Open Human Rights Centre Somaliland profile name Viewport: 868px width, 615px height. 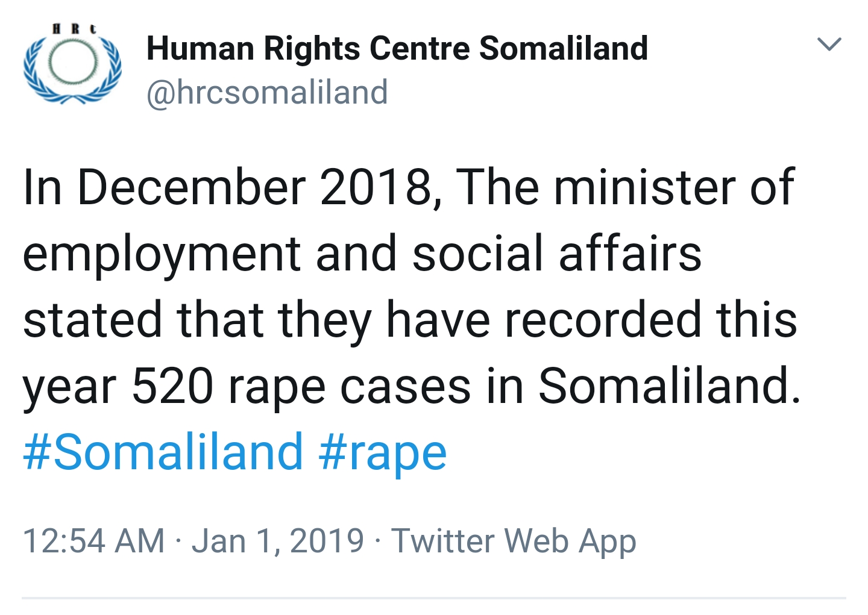pyautogui.click(x=397, y=48)
